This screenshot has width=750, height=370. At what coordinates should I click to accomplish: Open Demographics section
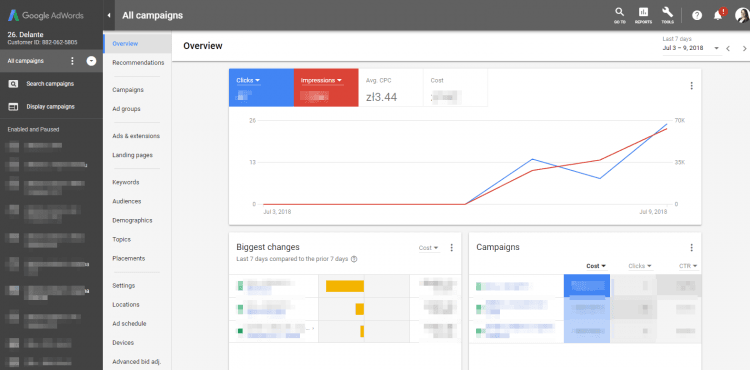132,221
